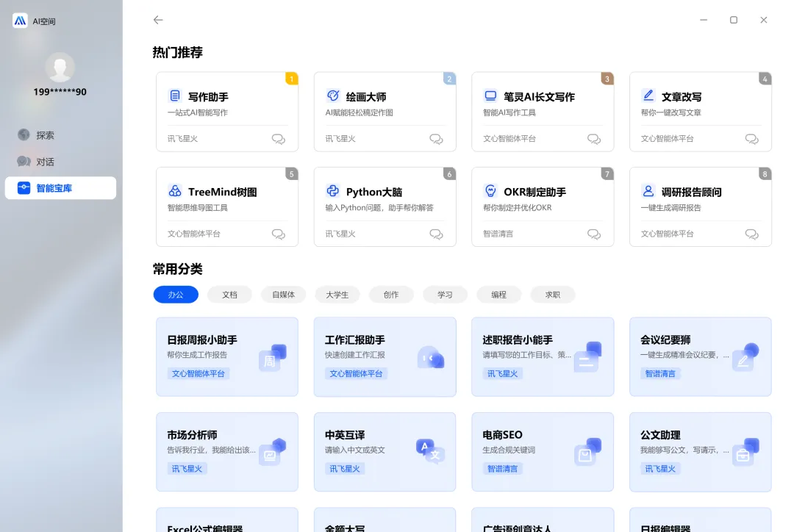Click 智谱清言 tag on 电商SEO
Viewport: 794px width, 532px height.
(502, 469)
